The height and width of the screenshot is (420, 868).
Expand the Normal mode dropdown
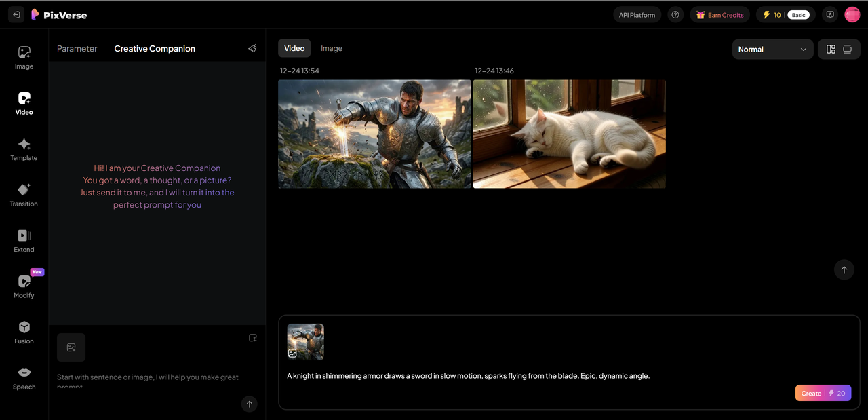pyautogui.click(x=772, y=50)
